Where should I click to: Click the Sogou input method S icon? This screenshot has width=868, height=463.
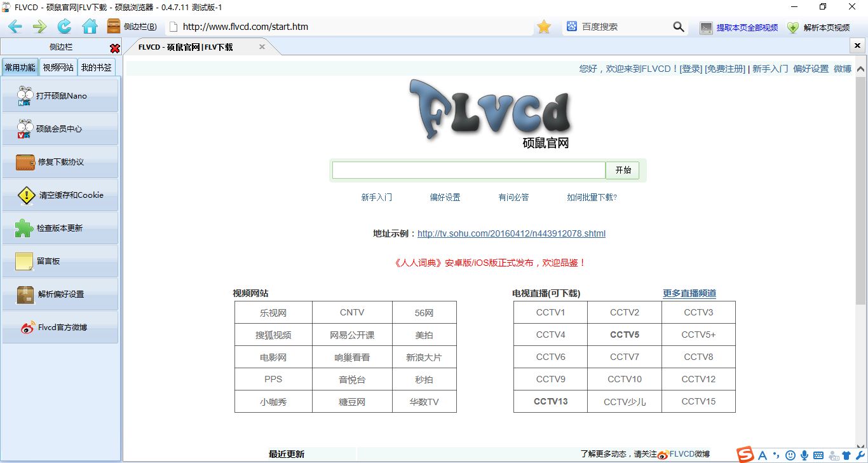click(x=745, y=454)
